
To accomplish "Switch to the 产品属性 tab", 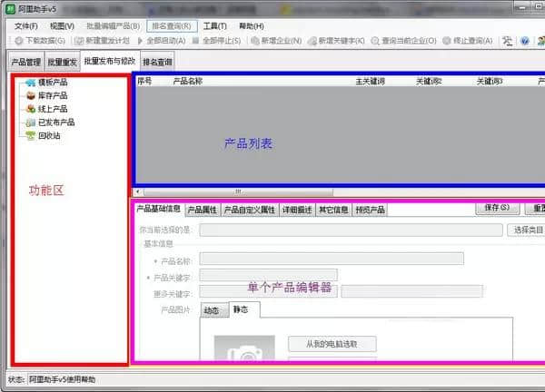I will point(203,210).
